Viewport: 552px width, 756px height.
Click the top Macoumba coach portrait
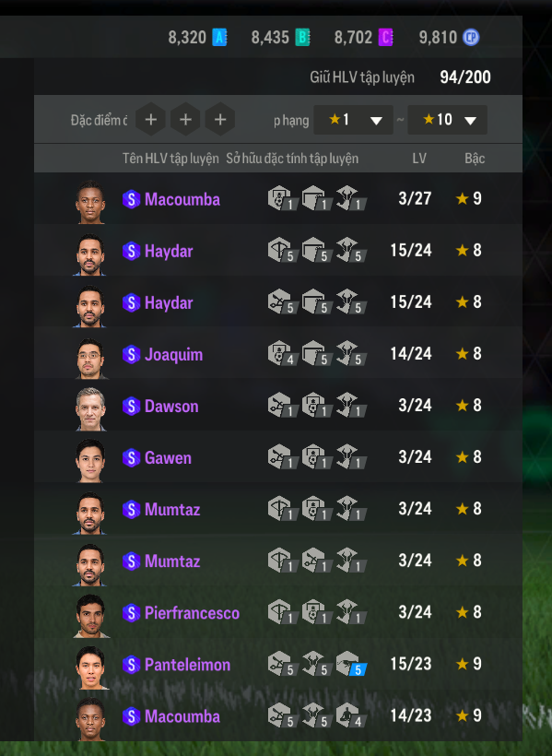90,202
